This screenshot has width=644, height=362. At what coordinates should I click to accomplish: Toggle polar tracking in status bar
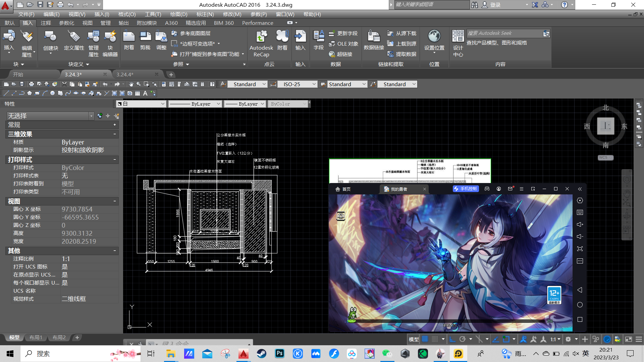[463, 339]
